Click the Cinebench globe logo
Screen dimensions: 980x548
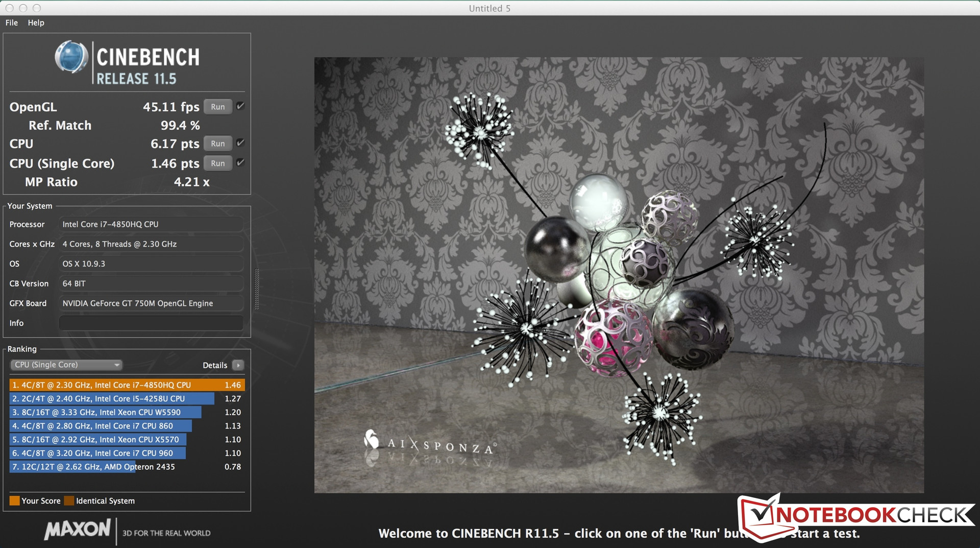[x=71, y=57]
